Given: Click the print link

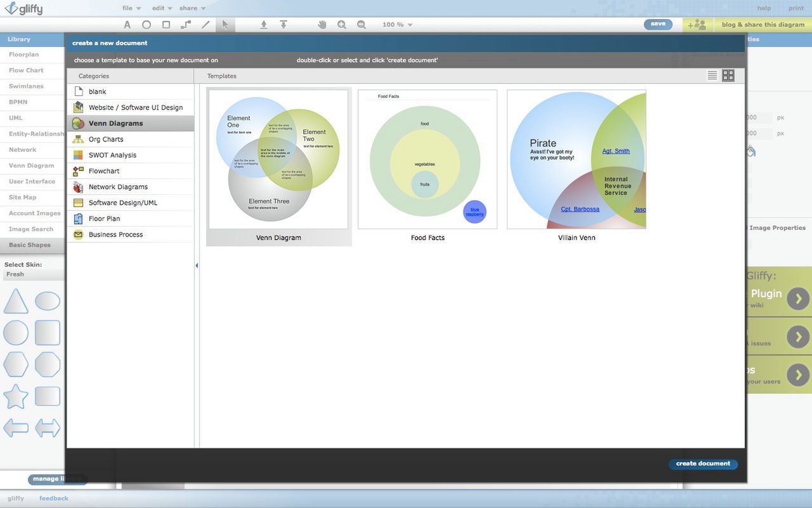Looking at the screenshot, I should pos(796,8).
